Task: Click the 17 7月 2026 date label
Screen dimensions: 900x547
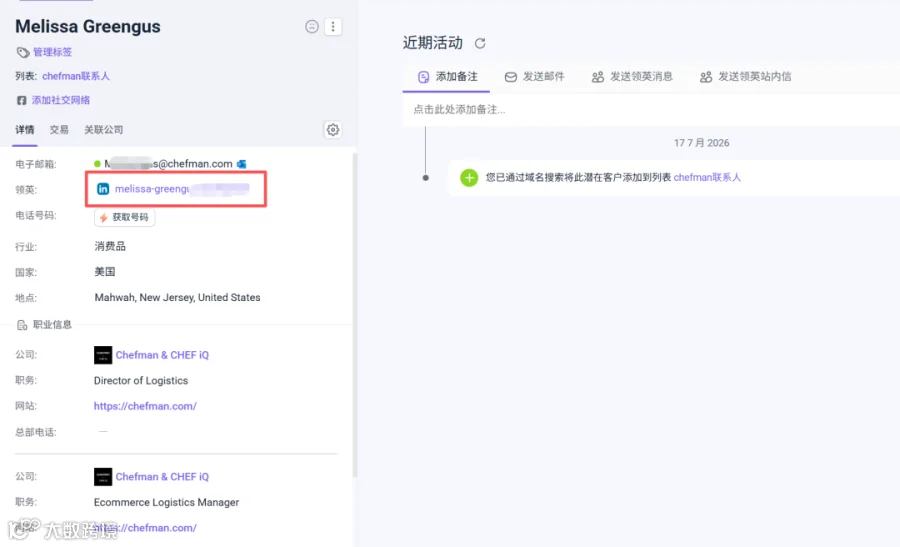Action: (701, 143)
